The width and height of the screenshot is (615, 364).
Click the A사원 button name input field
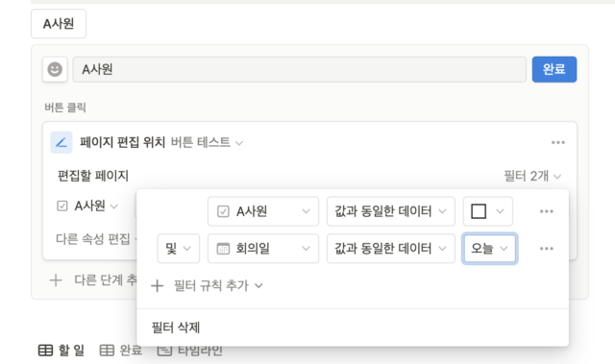[x=299, y=69]
